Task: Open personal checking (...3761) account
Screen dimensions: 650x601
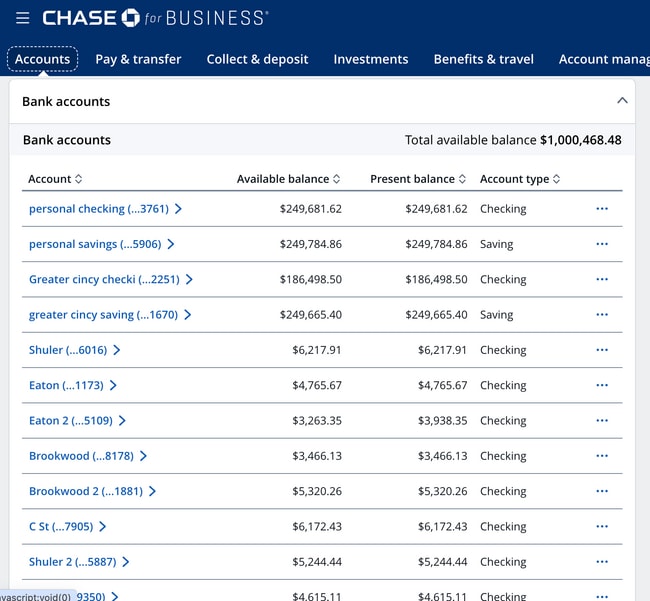Action: (x=105, y=208)
